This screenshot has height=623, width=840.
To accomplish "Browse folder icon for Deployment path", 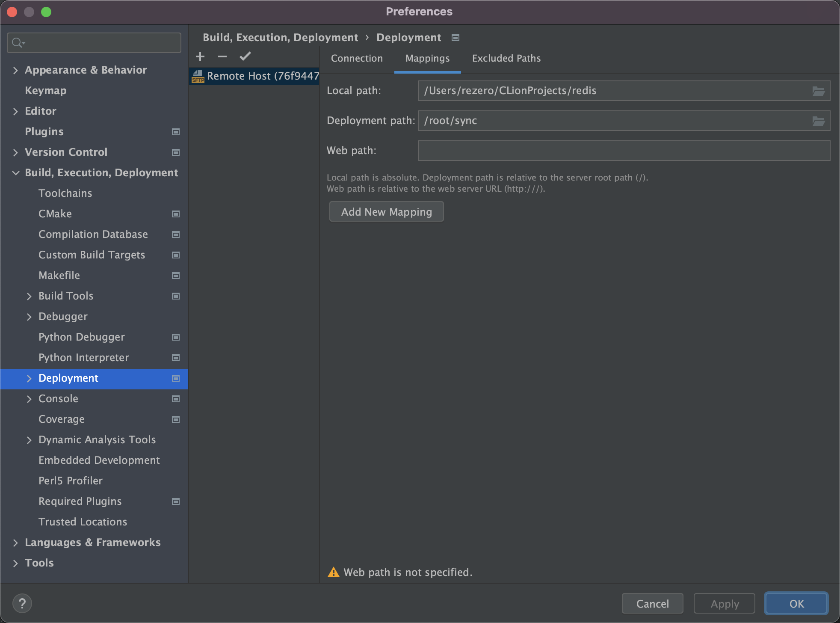I will [x=818, y=121].
